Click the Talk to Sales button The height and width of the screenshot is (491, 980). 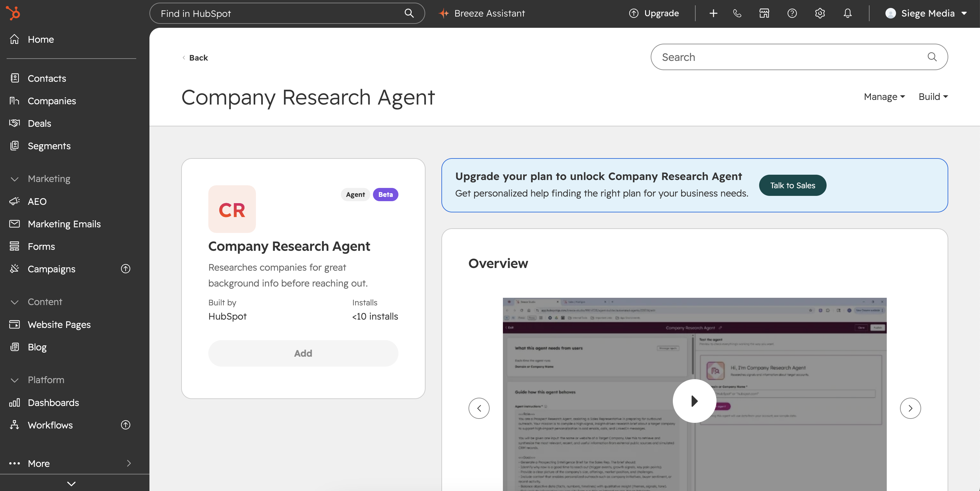click(793, 185)
